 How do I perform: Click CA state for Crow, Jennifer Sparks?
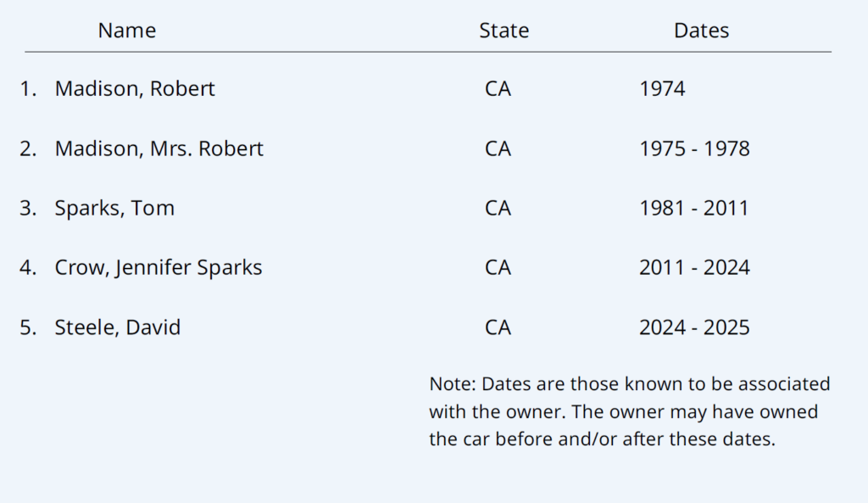(498, 267)
